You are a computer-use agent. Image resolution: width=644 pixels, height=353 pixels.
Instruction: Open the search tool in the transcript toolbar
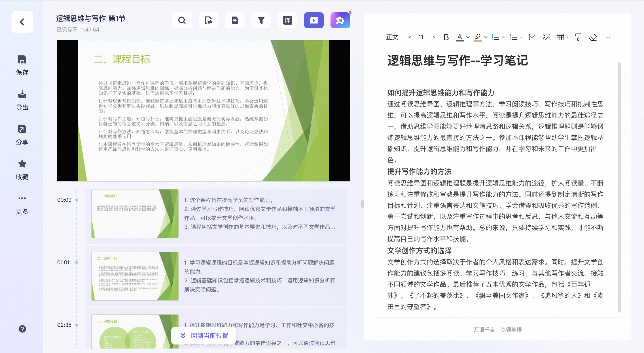182,20
